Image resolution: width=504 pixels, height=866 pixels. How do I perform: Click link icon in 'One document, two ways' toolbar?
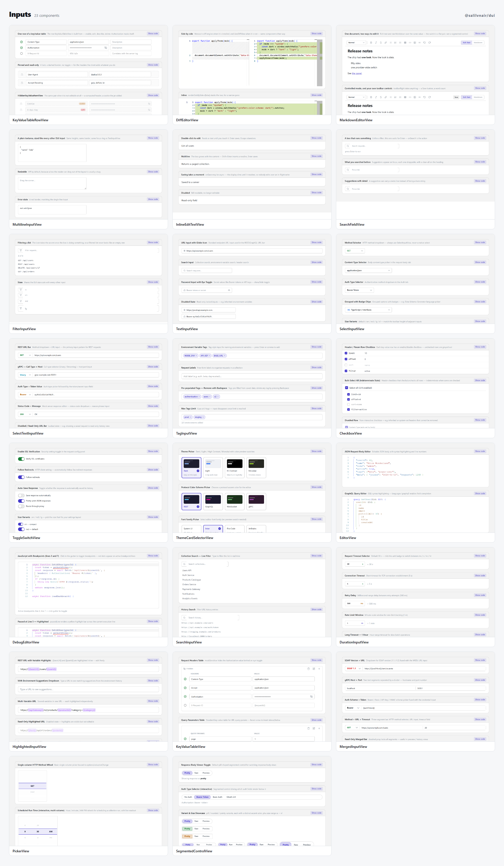point(386,43)
